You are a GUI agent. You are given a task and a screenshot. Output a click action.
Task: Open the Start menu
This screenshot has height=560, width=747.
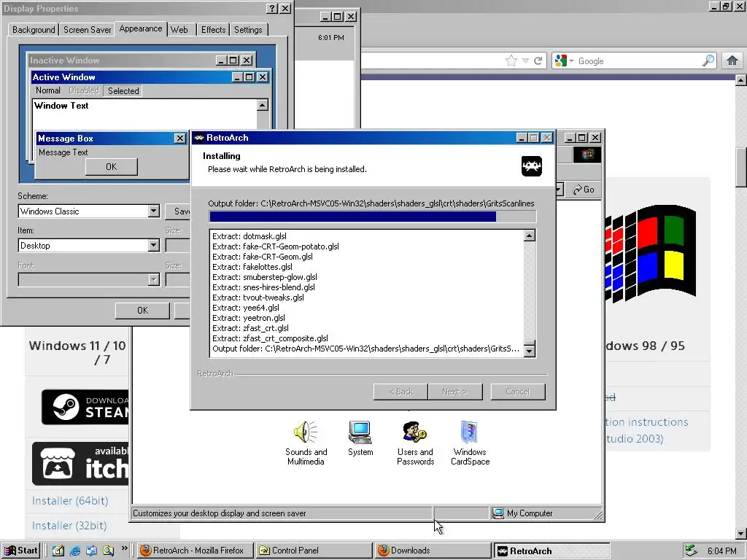click(x=21, y=551)
